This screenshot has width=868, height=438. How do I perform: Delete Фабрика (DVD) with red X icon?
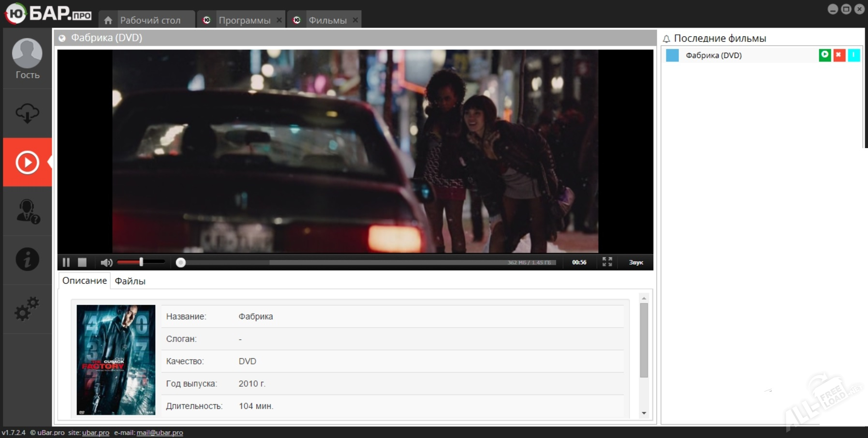click(x=839, y=55)
